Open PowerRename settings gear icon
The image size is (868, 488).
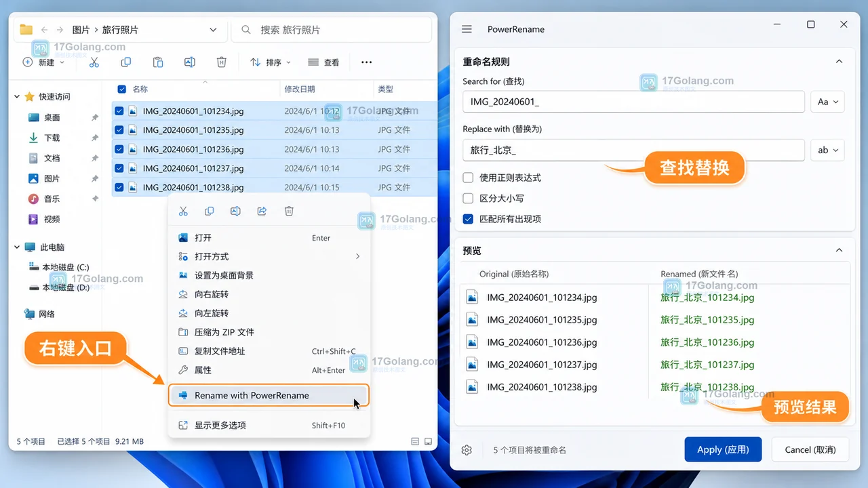coord(467,450)
